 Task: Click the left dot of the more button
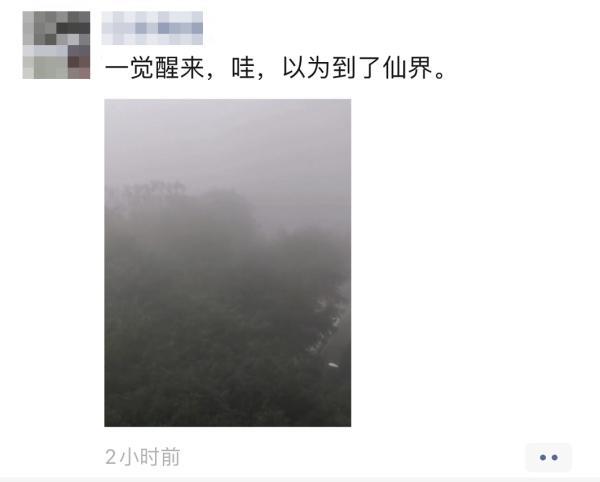(542, 458)
